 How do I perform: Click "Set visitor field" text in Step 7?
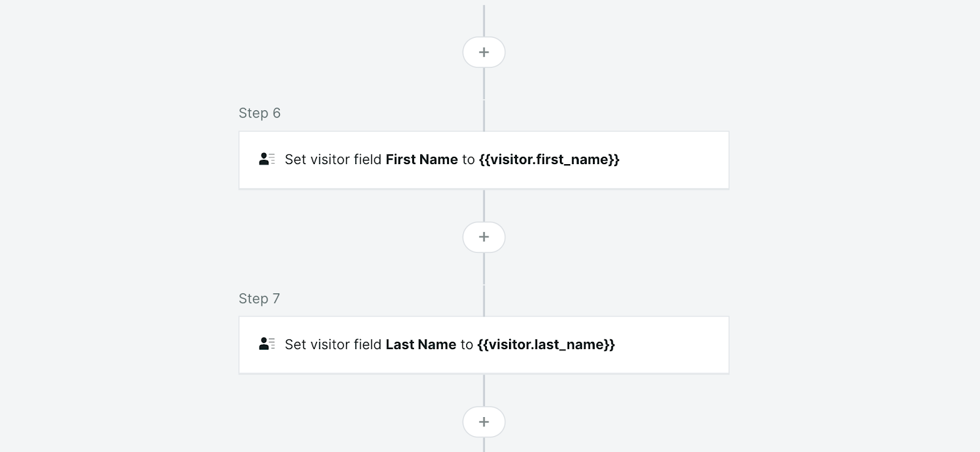tap(333, 345)
